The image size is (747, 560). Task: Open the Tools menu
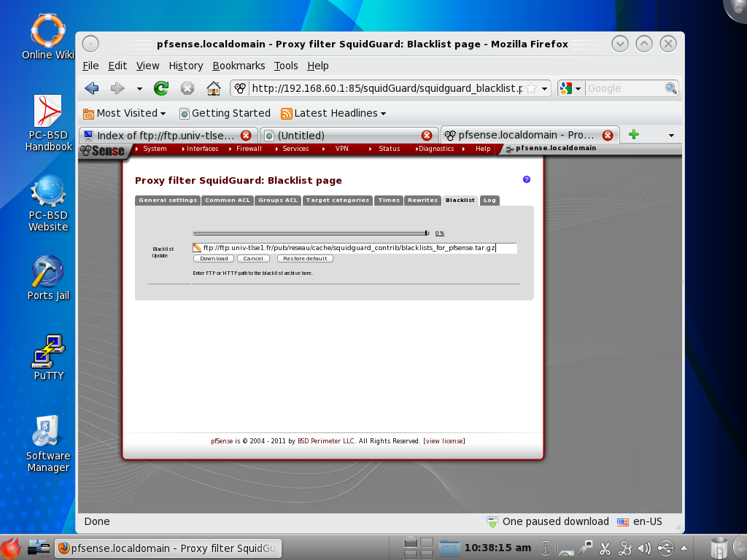click(286, 66)
